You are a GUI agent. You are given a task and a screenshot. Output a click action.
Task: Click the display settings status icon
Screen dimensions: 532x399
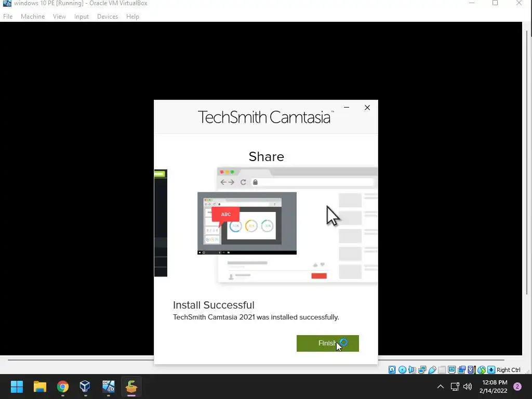(x=451, y=370)
